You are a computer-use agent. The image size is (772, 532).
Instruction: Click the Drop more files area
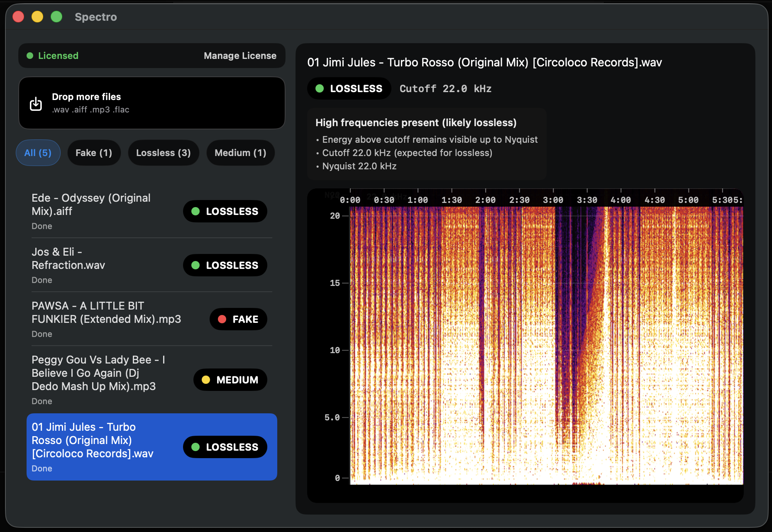pyautogui.click(x=151, y=102)
